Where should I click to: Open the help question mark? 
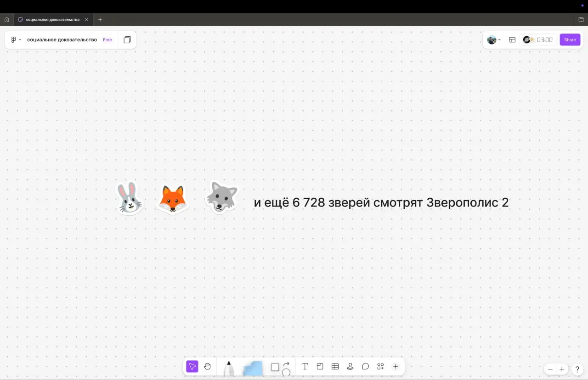(x=577, y=369)
